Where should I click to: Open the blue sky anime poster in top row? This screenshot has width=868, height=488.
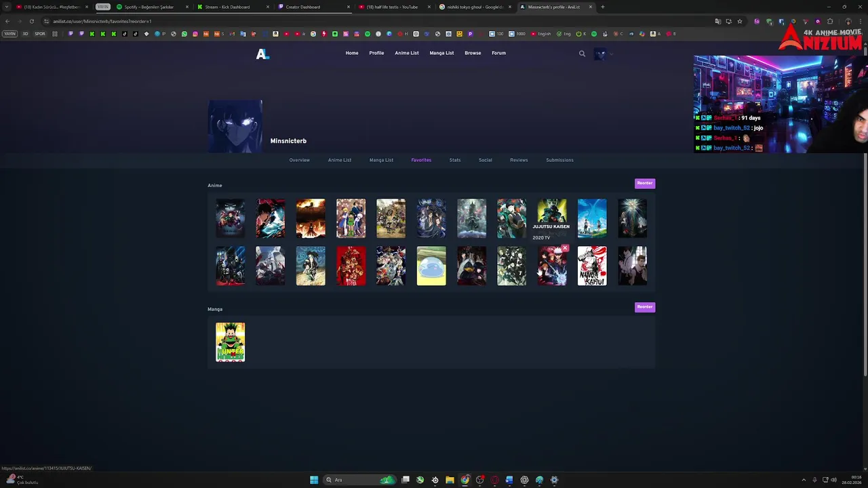click(x=592, y=218)
